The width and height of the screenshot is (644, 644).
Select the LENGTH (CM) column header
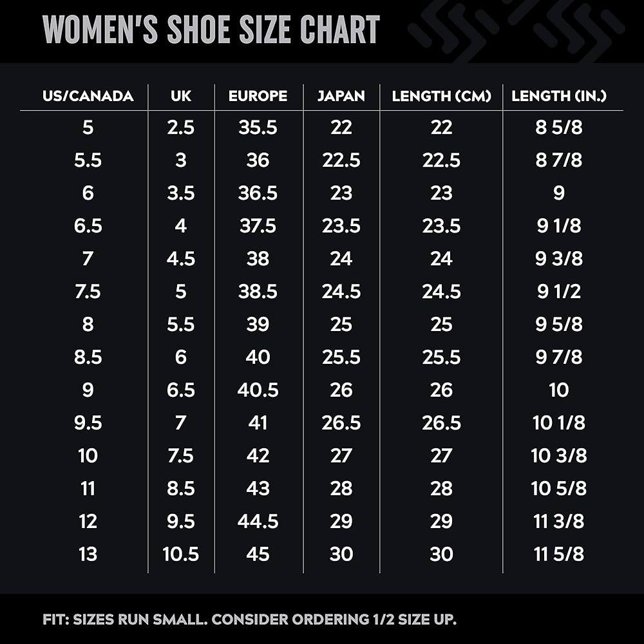pyautogui.click(x=442, y=97)
